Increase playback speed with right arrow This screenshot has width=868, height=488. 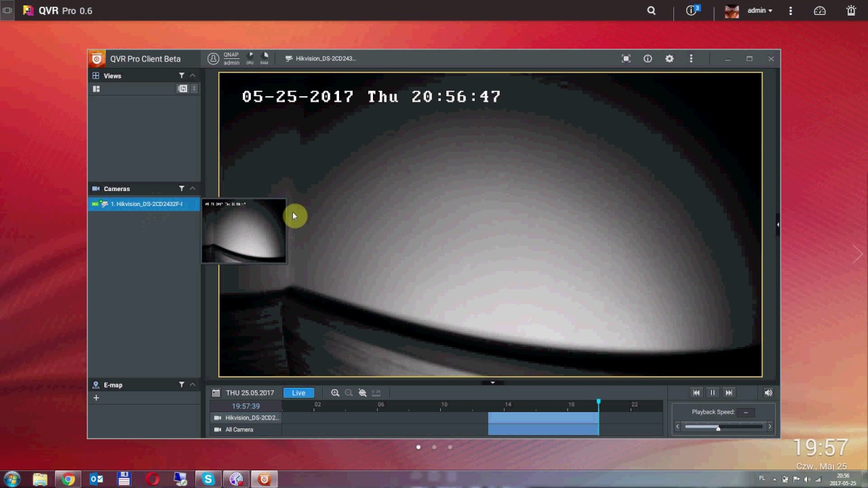[770, 426]
